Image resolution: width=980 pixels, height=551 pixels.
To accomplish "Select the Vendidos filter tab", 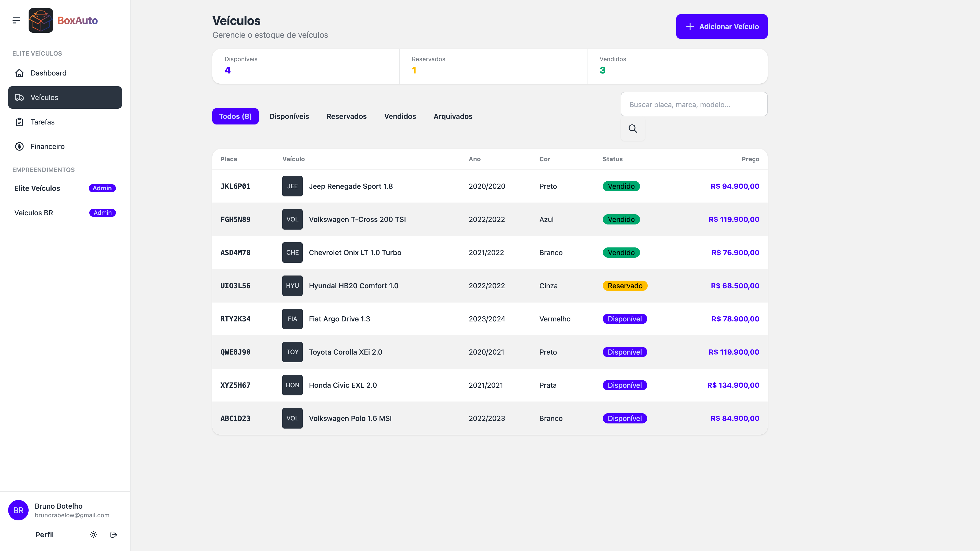I will (400, 116).
